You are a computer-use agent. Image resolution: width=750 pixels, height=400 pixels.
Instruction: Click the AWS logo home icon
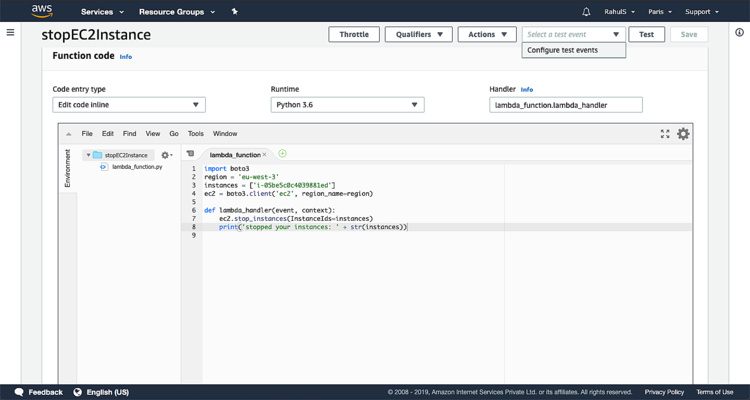tap(42, 11)
